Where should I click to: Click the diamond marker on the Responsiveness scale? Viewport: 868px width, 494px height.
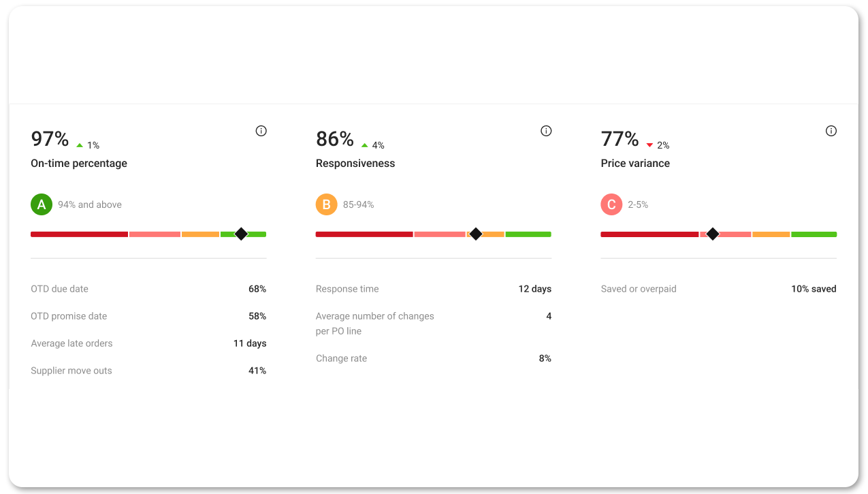[476, 234]
